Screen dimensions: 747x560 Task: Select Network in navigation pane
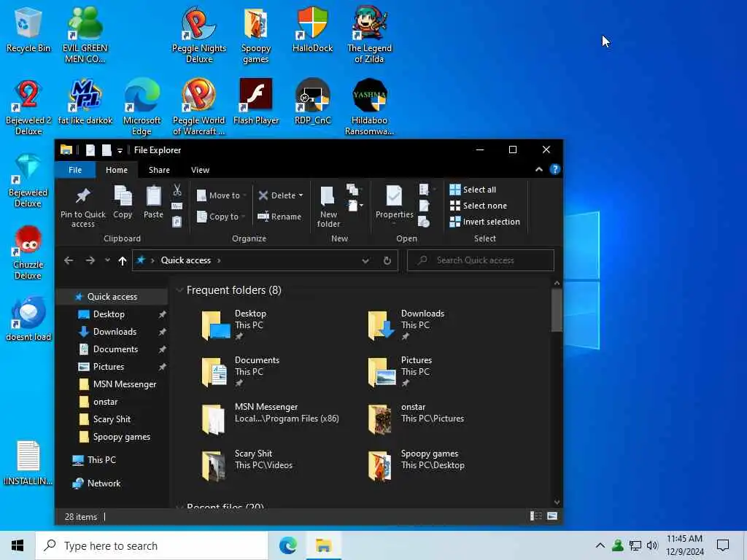pos(104,483)
